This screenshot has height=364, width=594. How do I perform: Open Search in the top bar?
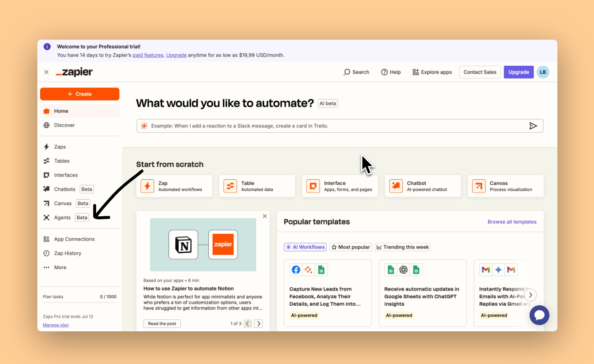click(356, 72)
